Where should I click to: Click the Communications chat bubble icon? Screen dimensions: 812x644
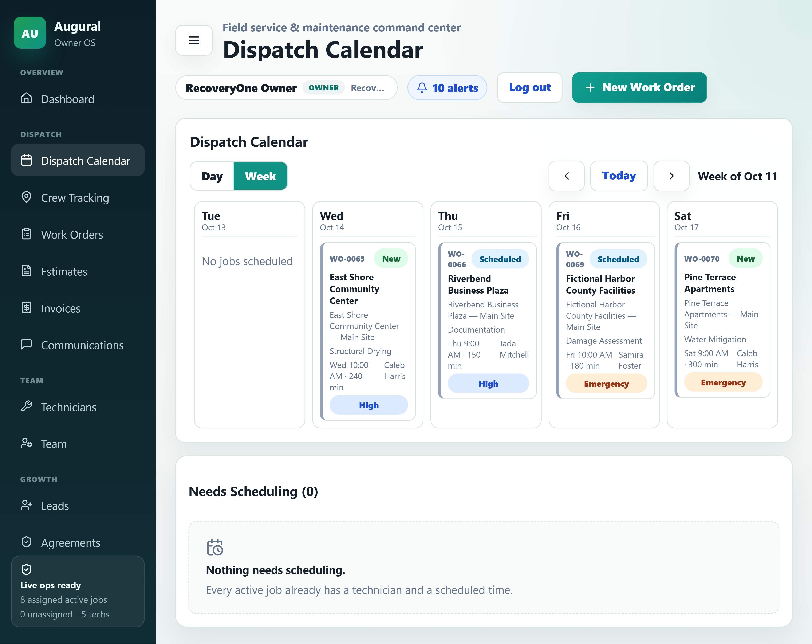tap(26, 345)
